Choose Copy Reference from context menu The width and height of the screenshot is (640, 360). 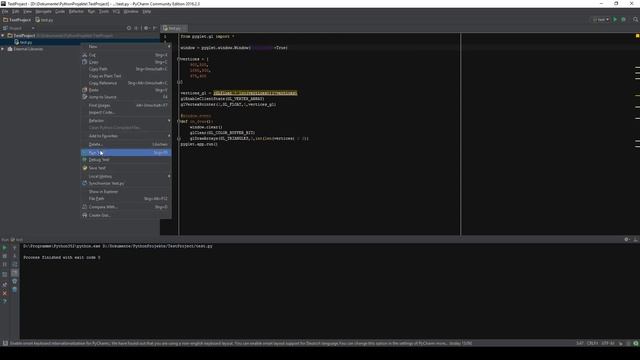[x=126, y=83]
